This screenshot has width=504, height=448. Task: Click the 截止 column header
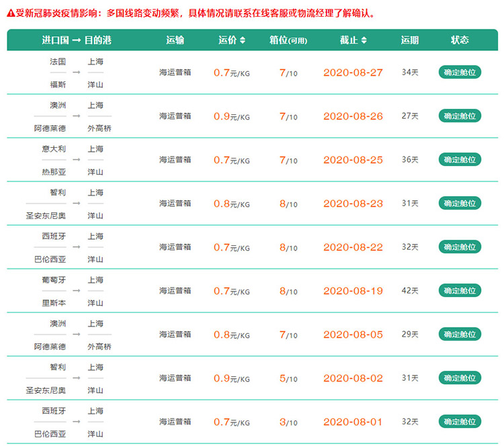pyautogui.click(x=349, y=40)
